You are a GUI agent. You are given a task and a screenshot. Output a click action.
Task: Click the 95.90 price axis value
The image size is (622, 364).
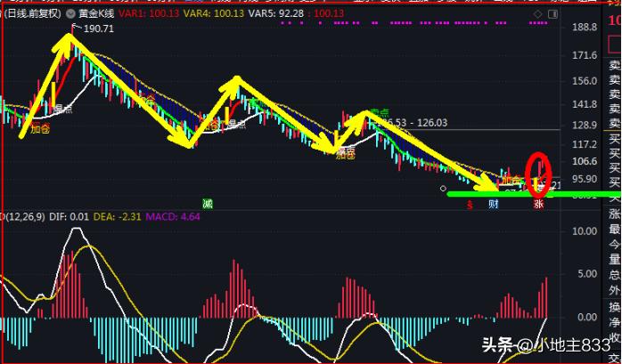pos(585,179)
